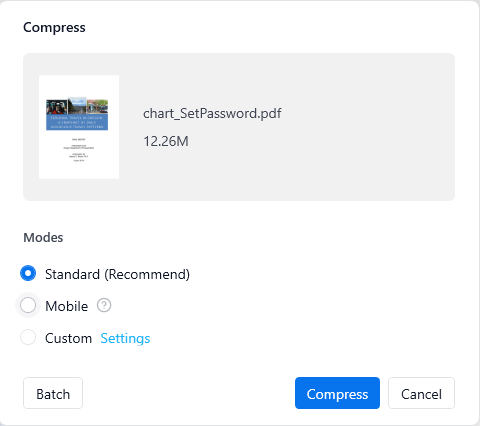Screen dimensions: 480x426
Task: Click the PDF cover page thumbnail
Action: point(79,127)
